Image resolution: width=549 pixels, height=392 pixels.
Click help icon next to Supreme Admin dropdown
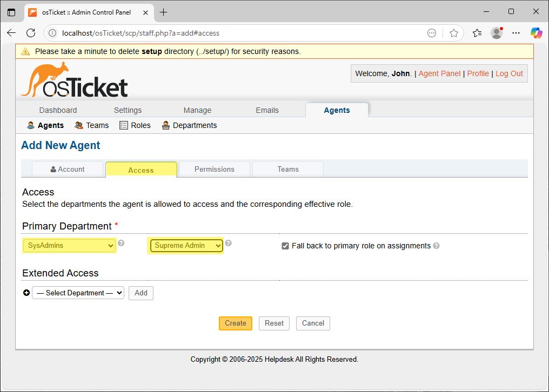(228, 243)
